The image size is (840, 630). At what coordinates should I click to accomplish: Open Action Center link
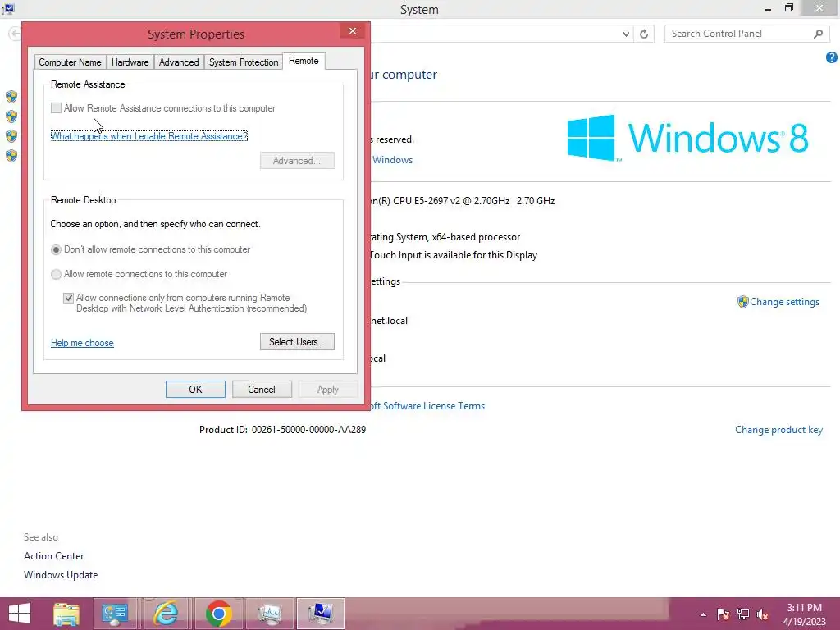click(53, 556)
